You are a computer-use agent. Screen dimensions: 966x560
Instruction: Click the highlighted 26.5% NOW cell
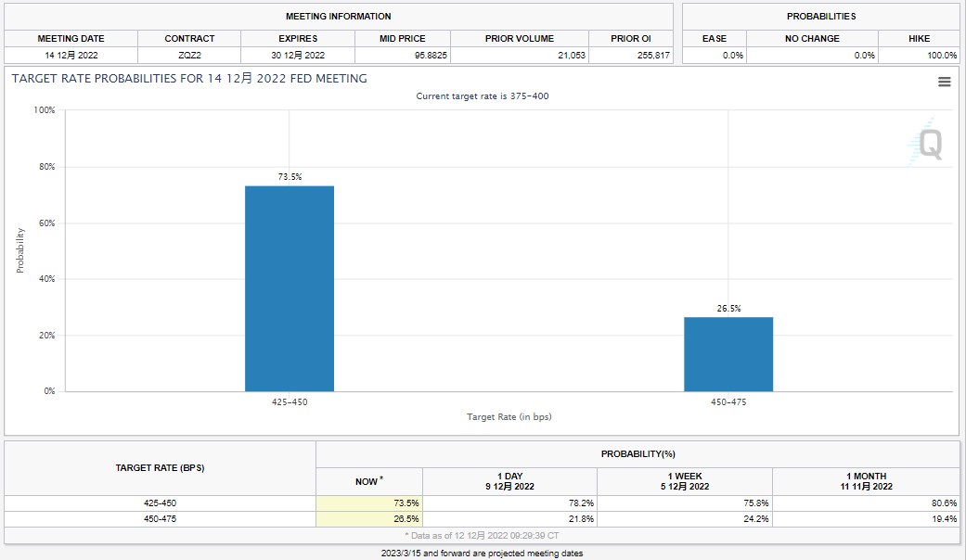(369, 519)
